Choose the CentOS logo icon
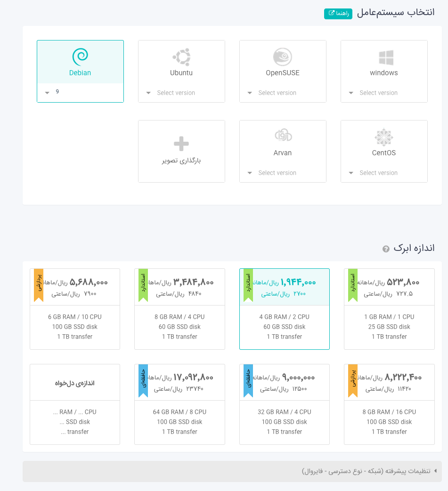 coord(384,137)
